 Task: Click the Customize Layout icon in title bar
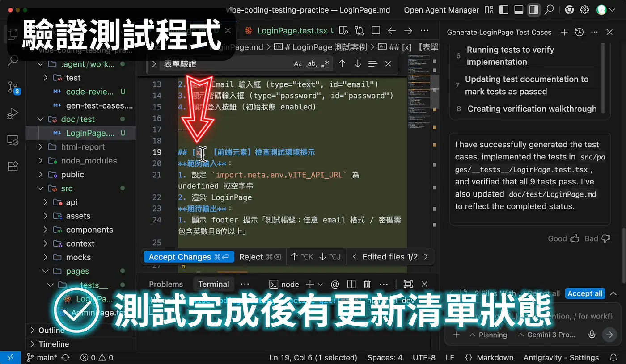(489, 10)
